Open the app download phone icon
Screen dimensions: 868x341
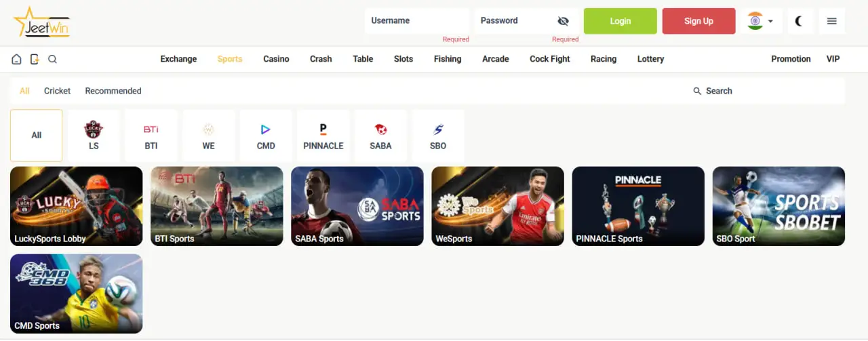point(35,59)
